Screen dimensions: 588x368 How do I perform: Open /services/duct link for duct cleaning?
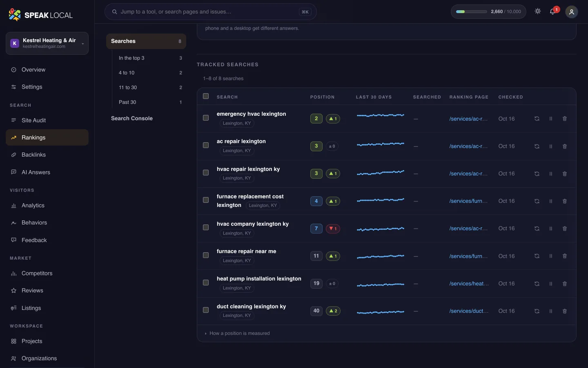[469, 311]
